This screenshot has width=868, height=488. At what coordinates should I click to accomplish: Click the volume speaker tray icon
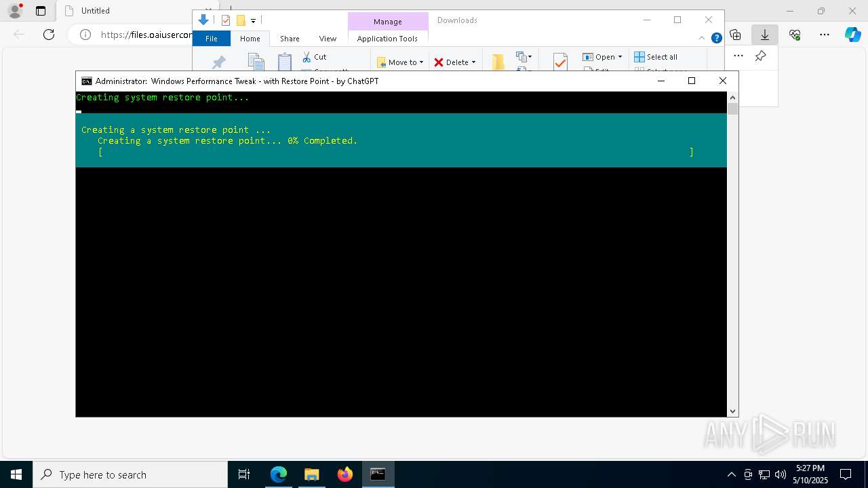coord(781,474)
